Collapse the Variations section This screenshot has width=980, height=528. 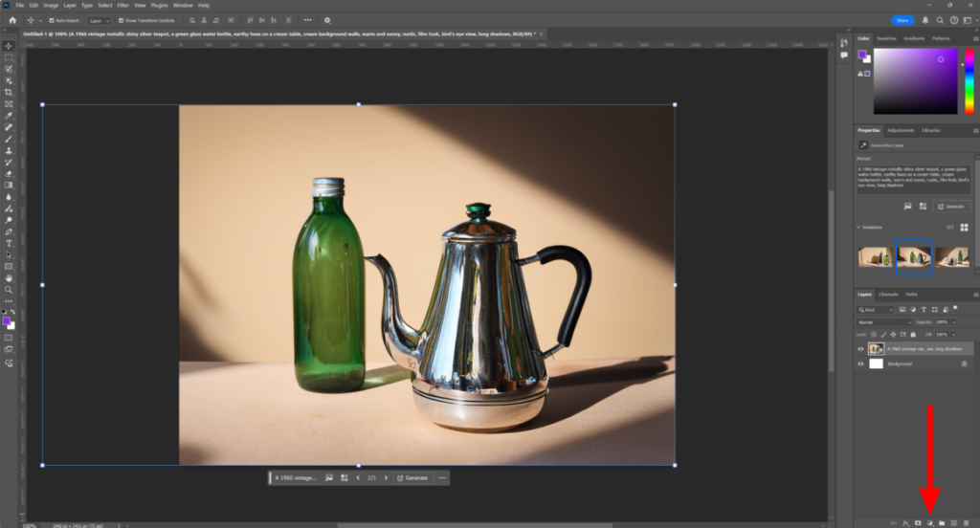pos(858,228)
